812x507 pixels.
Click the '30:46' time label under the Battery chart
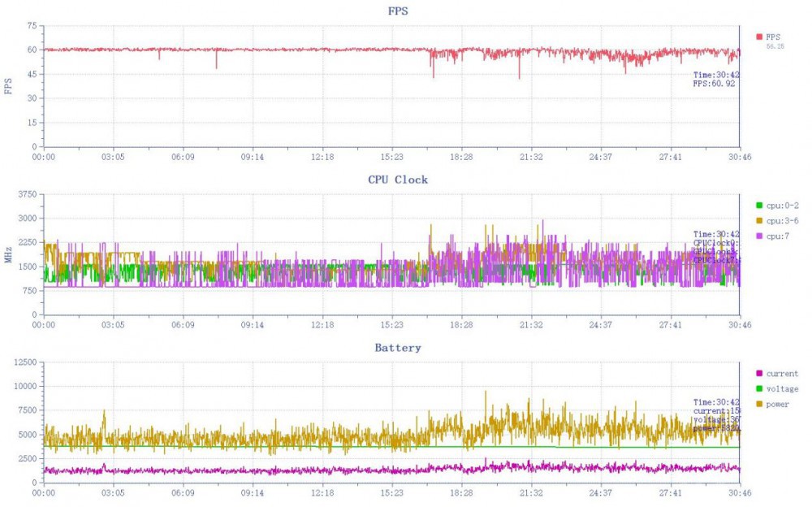pos(740,493)
